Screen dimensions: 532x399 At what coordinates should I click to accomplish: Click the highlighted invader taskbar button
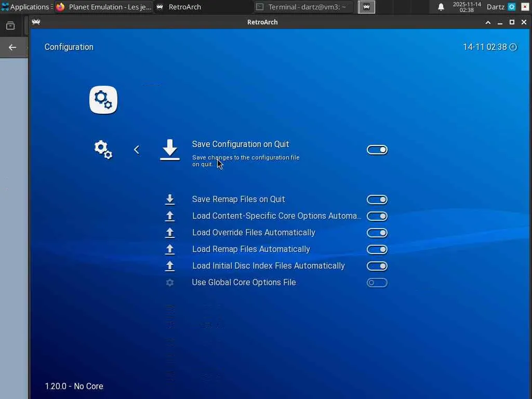(x=366, y=7)
